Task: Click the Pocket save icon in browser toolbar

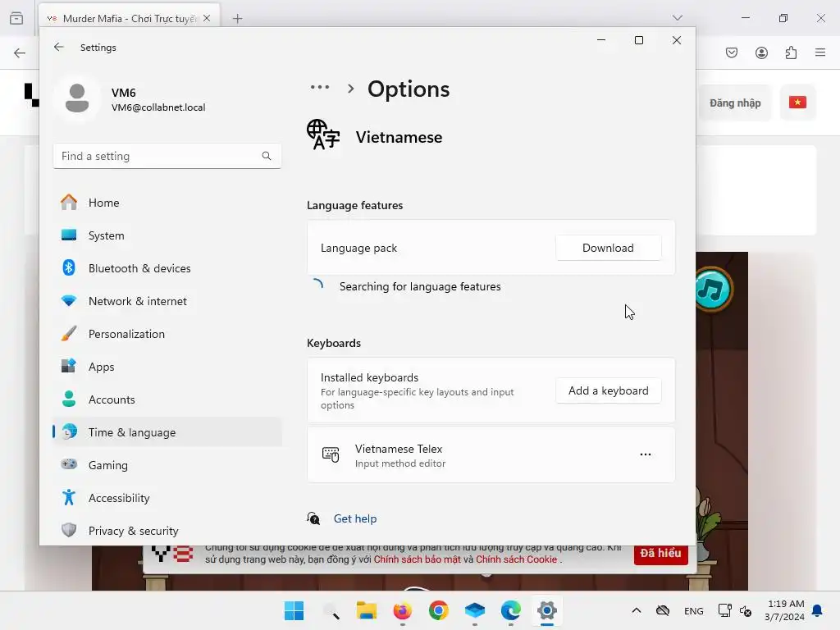Action: (732, 52)
